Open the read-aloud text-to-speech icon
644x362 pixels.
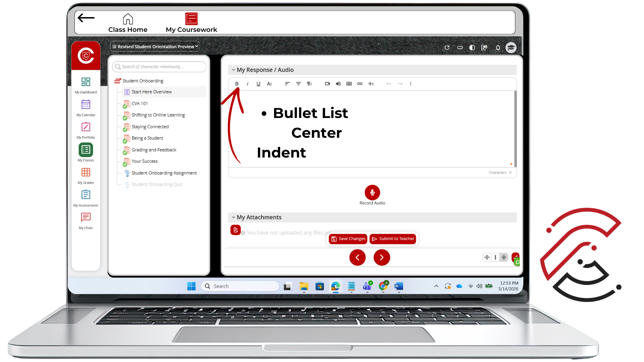484,48
